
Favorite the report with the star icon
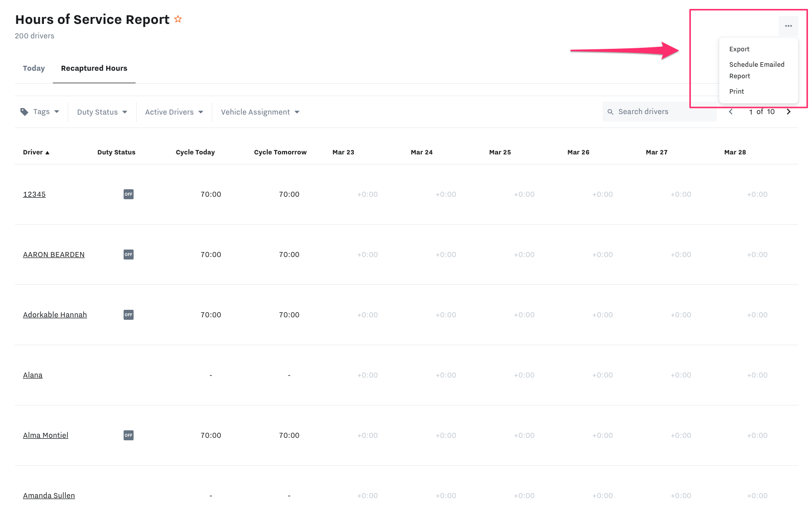(x=178, y=19)
